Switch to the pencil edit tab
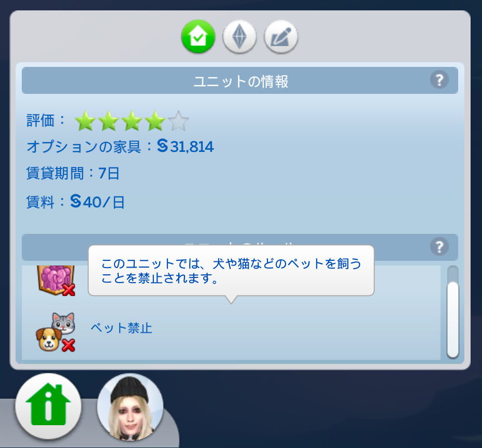482x448 pixels. click(281, 37)
